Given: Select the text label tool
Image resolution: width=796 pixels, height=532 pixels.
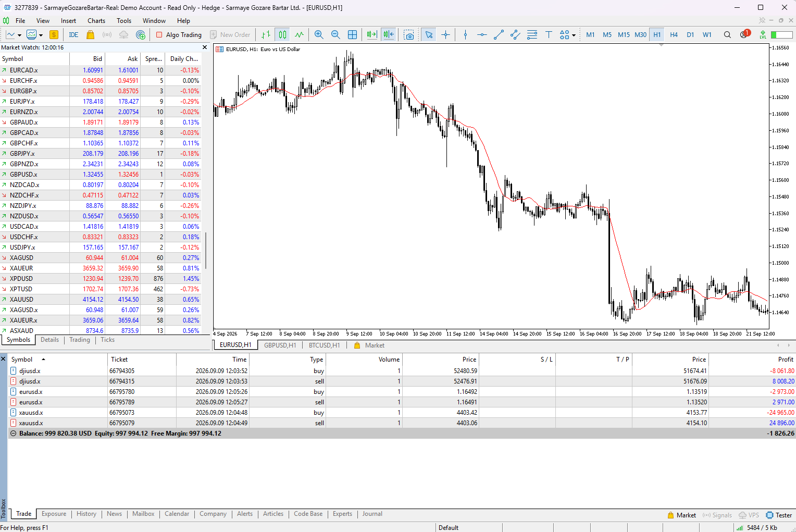Looking at the screenshot, I should click(549, 35).
